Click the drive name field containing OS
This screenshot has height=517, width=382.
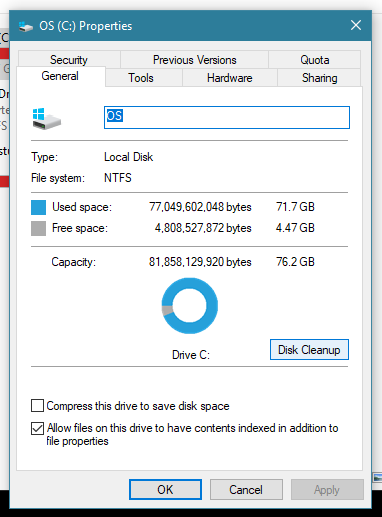pos(227,117)
